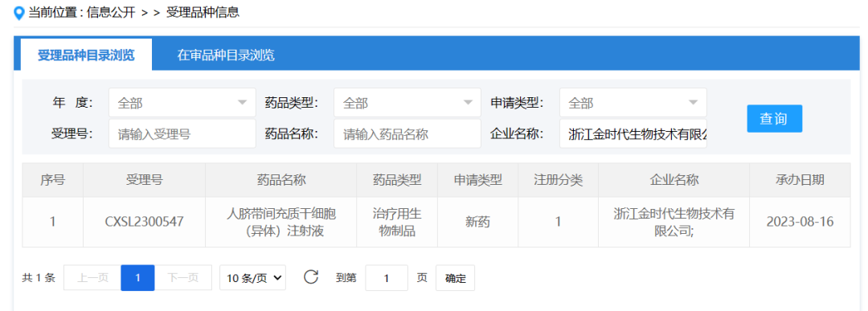This screenshot has width=868, height=311.
Task: Open the 10 条/页 page size selector
Action: tap(253, 278)
